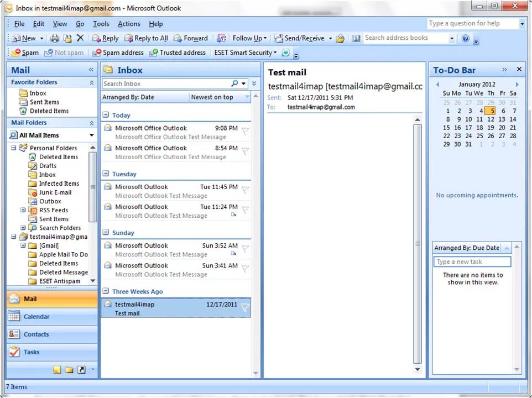Click the blue Help question mark icon
The height and width of the screenshot is (398, 532).
466,38
